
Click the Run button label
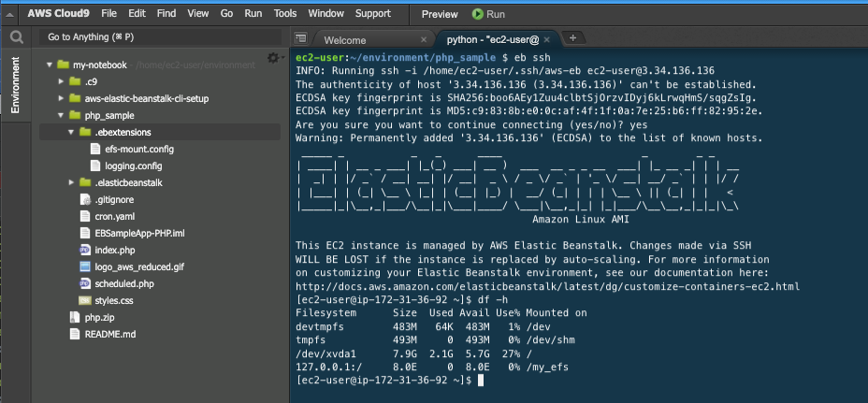tap(496, 14)
